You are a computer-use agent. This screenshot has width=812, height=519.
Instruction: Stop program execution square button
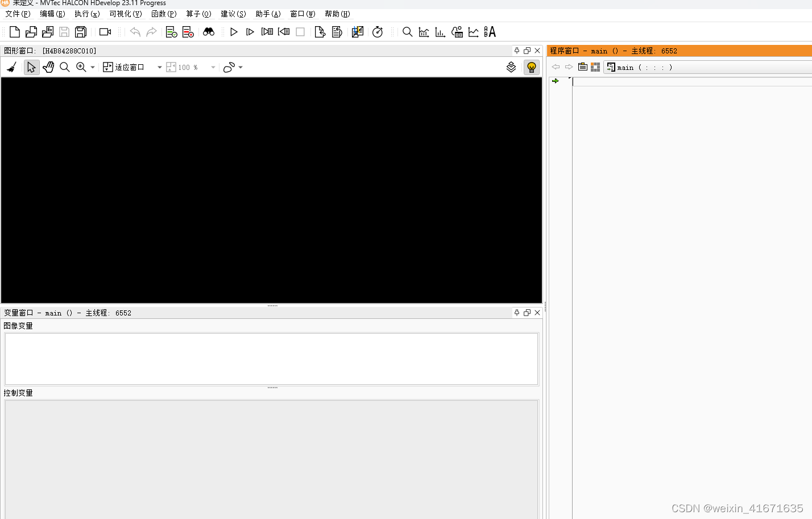click(x=300, y=32)
